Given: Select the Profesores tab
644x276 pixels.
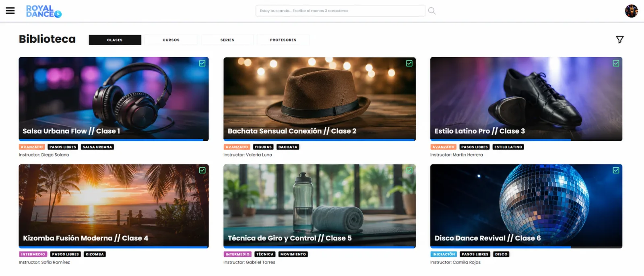Looking at the screenshot, I should [283, 40].
